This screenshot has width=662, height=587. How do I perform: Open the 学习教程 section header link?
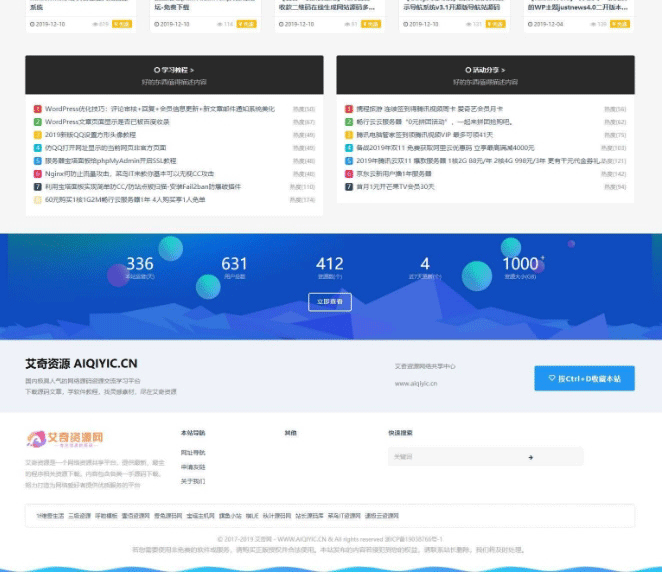click(174, 70)
